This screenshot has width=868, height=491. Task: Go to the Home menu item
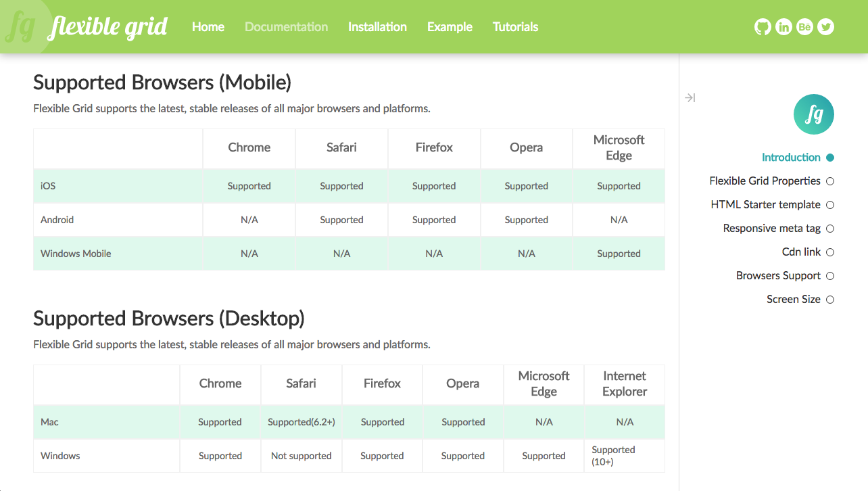pos(208,27)
